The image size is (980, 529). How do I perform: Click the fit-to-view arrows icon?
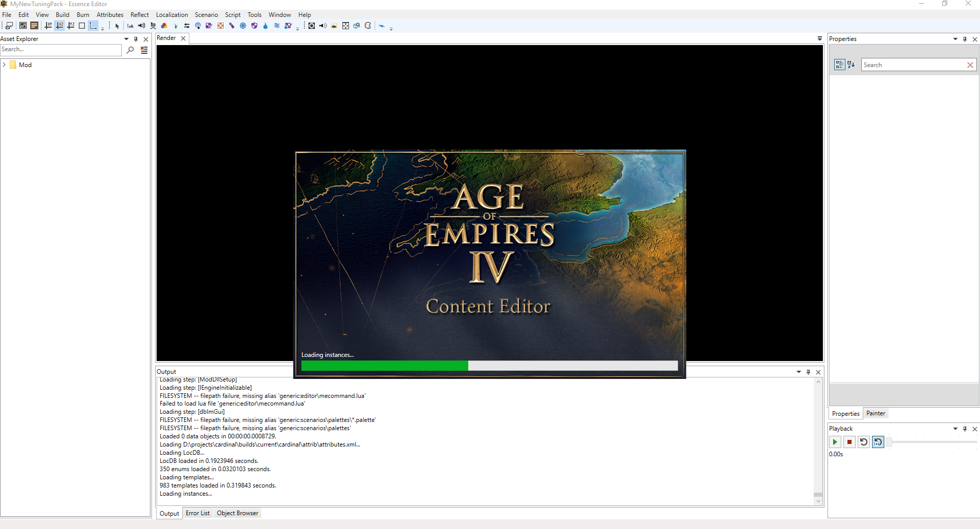[x=345, y=26]
